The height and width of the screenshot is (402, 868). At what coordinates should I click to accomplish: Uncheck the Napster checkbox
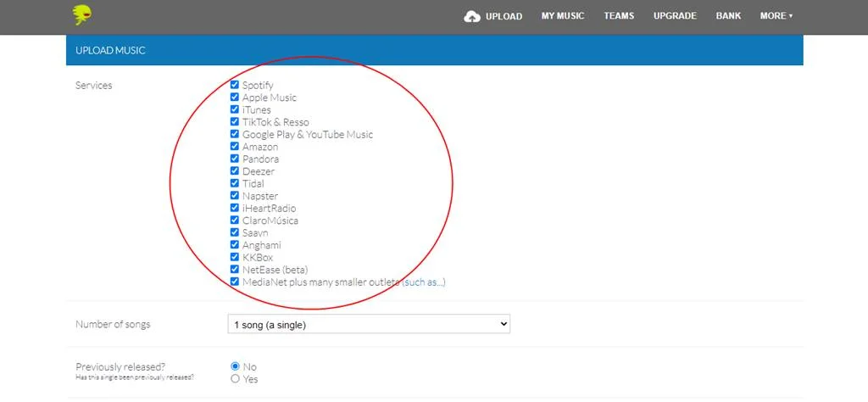click(235, 195)
